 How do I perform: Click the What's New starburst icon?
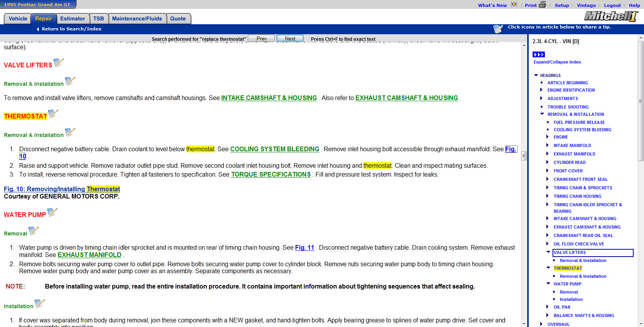(x=514, y=5)
